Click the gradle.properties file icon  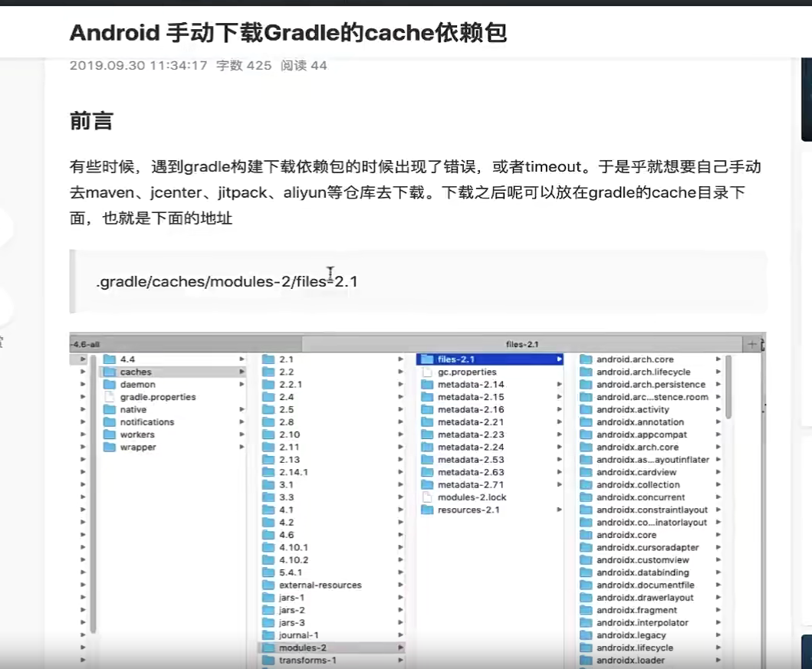109,397
